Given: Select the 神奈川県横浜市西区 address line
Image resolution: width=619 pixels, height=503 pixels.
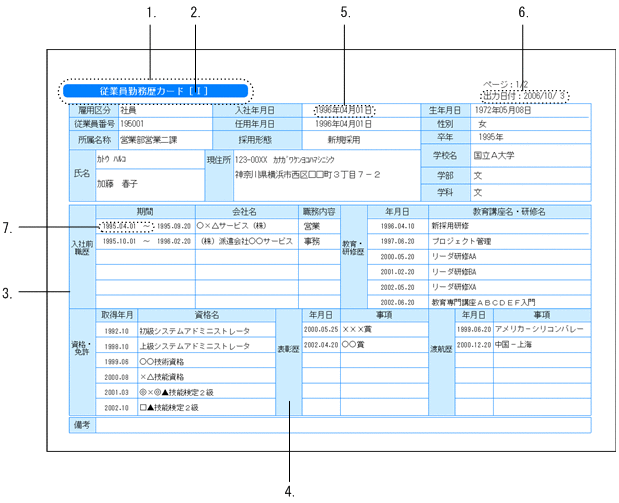Looking at the screenshot, I should point(308,175).
